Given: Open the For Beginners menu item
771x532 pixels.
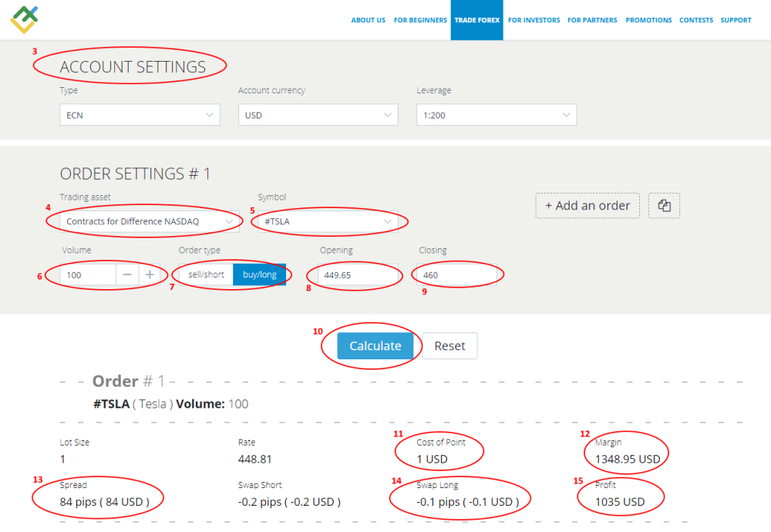Looking at the screenshot, I should [x=419, y=20].
